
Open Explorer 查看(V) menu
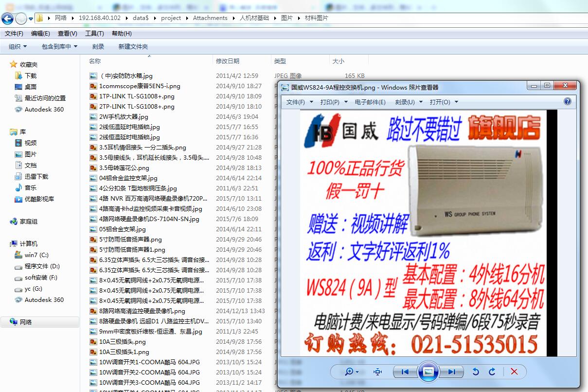click(67, 34)
